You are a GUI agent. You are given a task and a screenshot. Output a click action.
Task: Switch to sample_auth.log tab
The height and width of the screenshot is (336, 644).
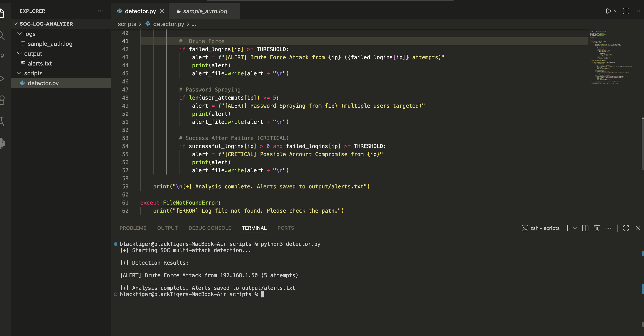(x=205, y=11)
